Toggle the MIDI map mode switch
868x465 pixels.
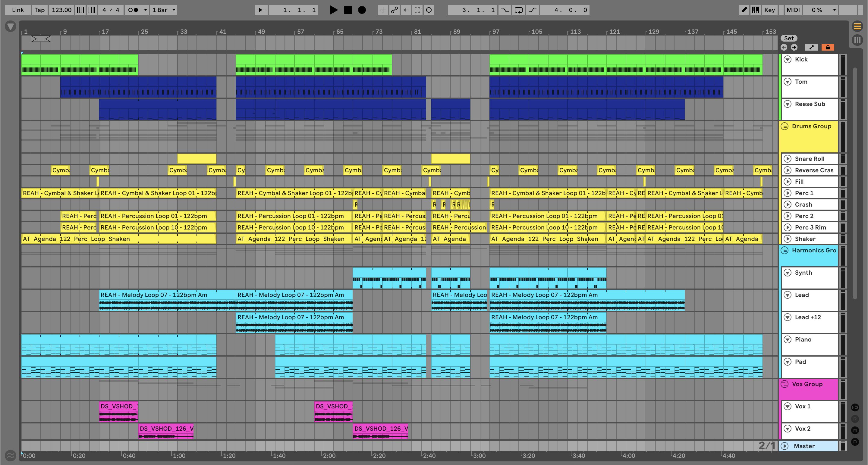793,10
